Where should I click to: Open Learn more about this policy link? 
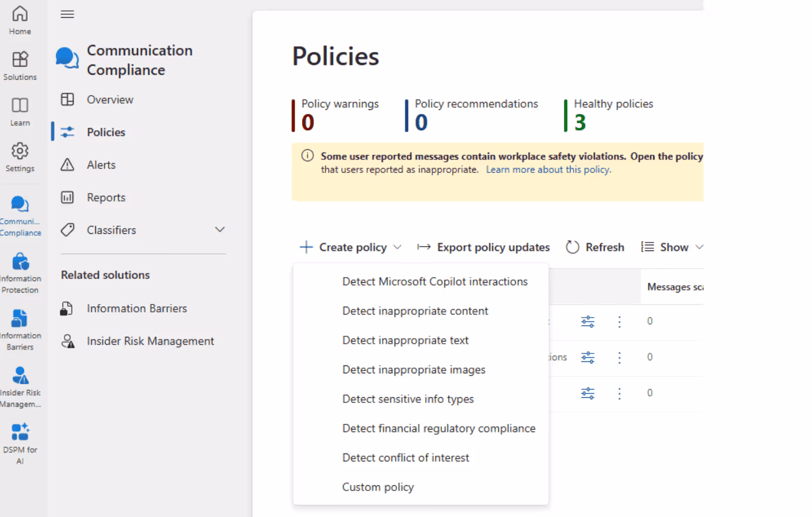548,170
